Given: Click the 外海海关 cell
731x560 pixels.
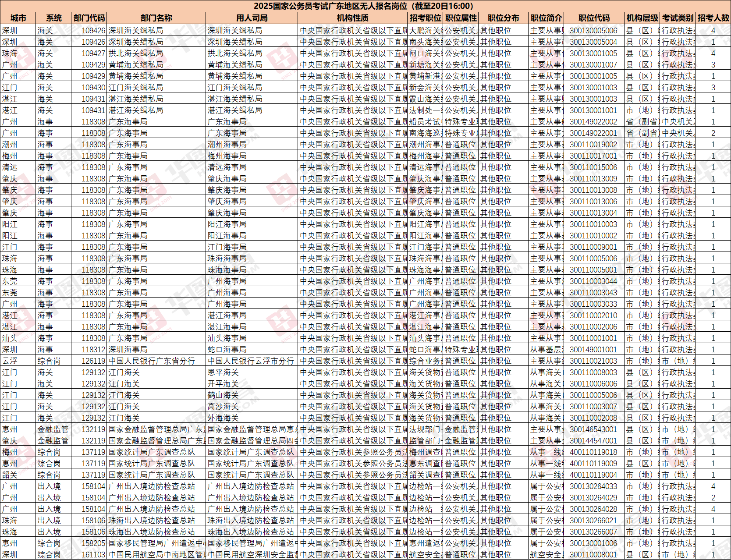Looking at the screenshot, I should tap(252, 418).
